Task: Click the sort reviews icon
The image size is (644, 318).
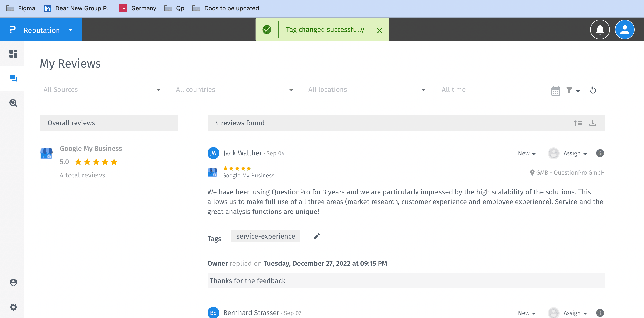Action: (x=577, y=123)
